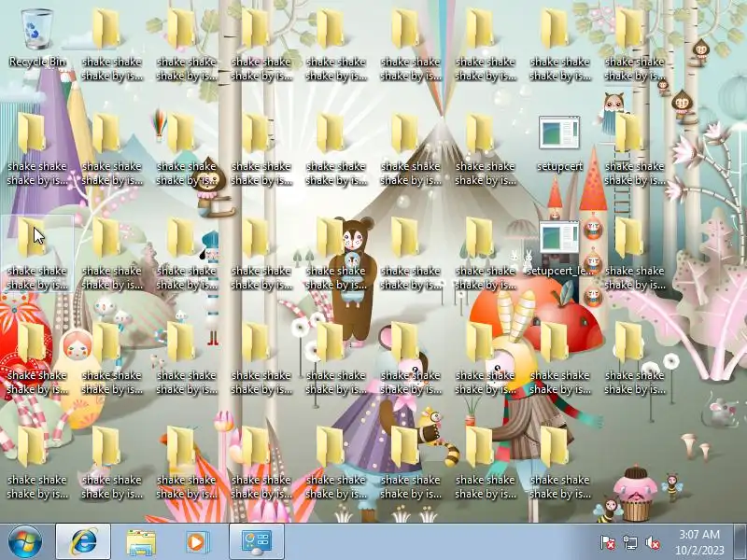Open the Action Center flag tray icon
The width and height of the screenshot is (747, 560).
pyautogui.click(x=608, y=542)
